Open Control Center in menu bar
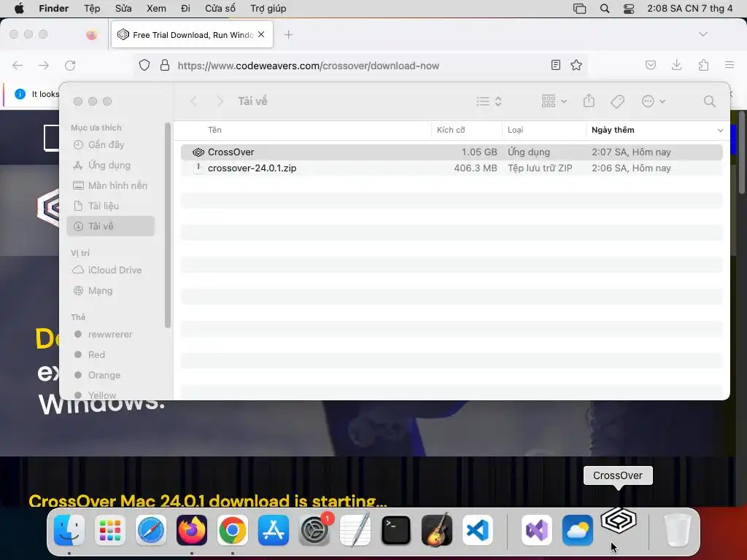The width and height of the screenshot is (747, 560). coord(629,9)
